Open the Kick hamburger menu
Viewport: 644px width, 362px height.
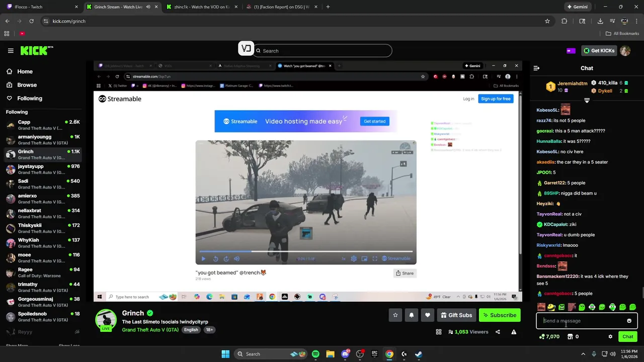click(x=11, y=50)
